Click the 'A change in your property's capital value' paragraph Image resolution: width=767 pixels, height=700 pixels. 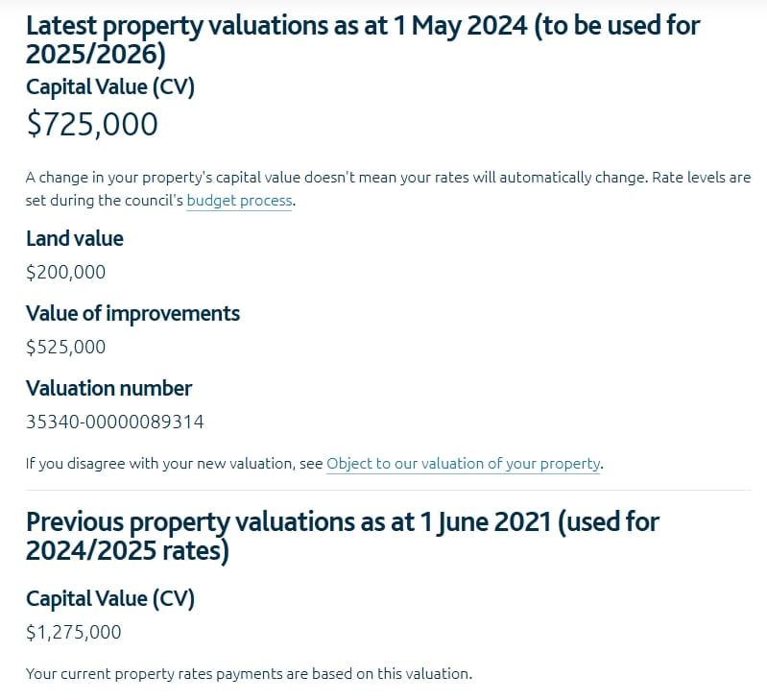tap(388, 189)
